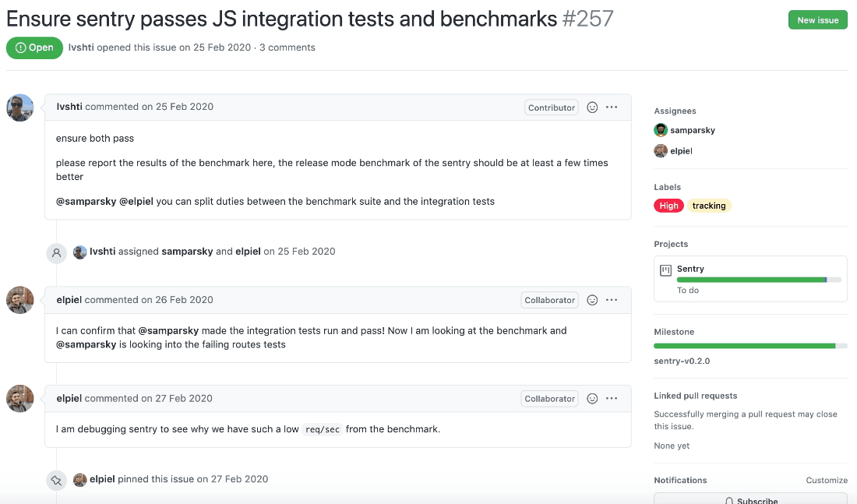Click the person icon on assignment event
Screen dimensions: 857x504
(56, 253)
